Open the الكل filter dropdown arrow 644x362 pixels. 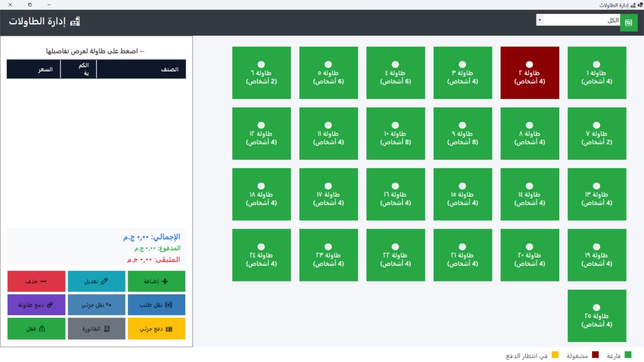tap(540, 20)
